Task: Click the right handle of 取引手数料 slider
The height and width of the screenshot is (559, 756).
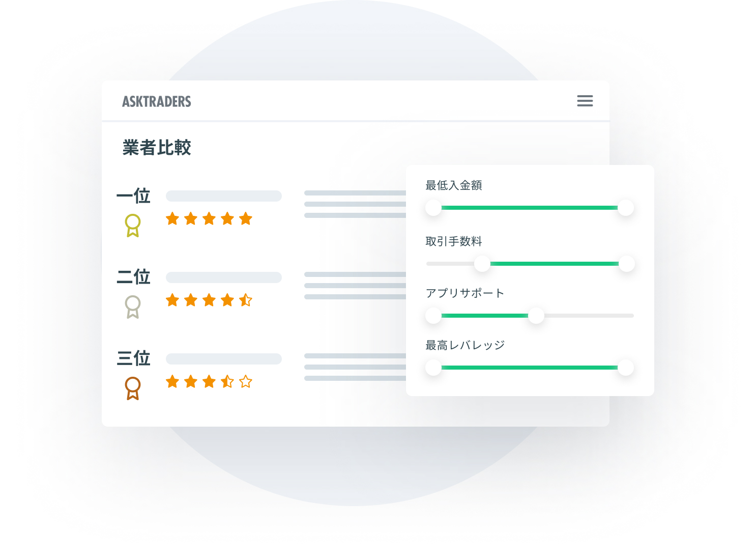Action: 627,264
